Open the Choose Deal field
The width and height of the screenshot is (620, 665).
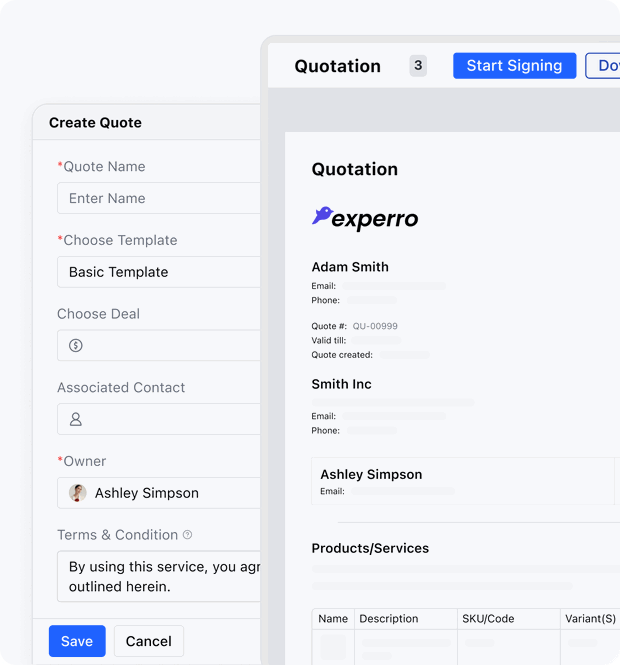click(159, 345)
